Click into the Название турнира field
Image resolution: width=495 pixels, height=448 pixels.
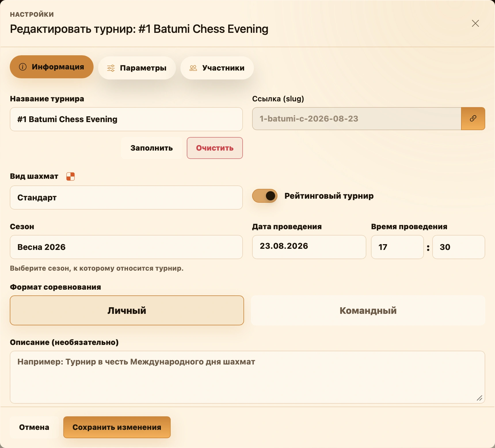126,119
